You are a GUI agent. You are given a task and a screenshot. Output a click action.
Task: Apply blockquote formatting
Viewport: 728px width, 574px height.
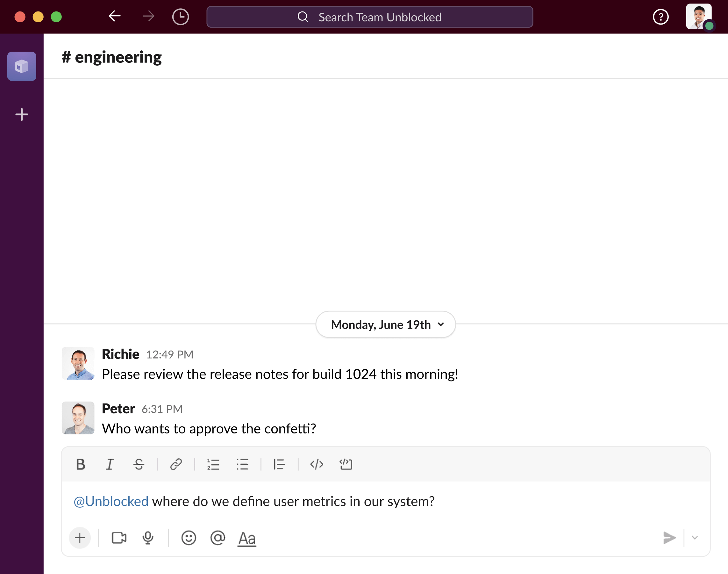click(x=279, y=464)
